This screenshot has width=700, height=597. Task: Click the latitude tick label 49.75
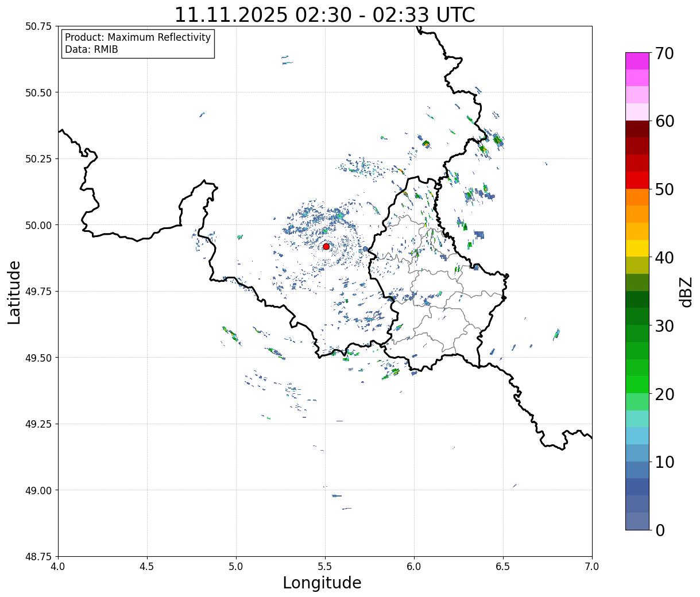[38, 292]
